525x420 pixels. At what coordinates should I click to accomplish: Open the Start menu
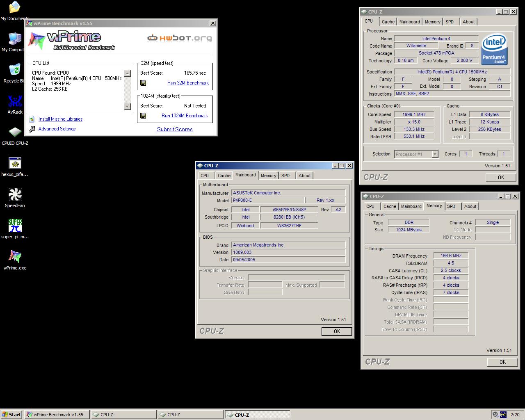click(11, 415)
